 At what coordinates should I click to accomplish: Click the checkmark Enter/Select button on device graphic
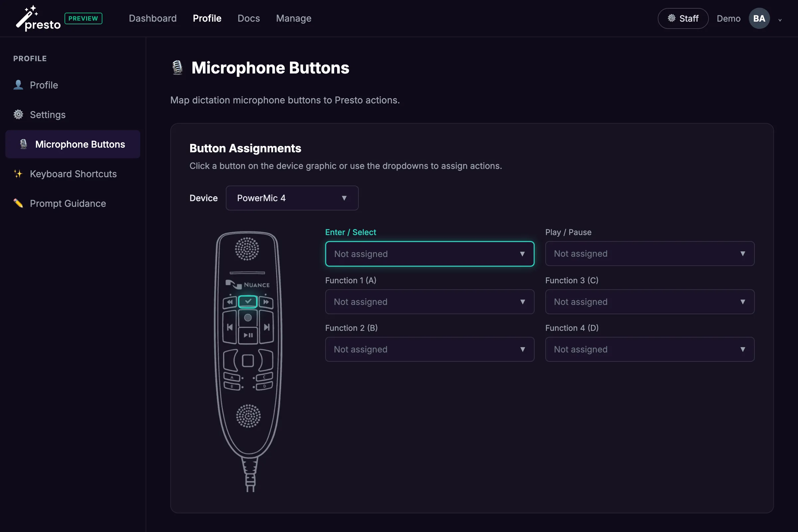pos(248,301)
